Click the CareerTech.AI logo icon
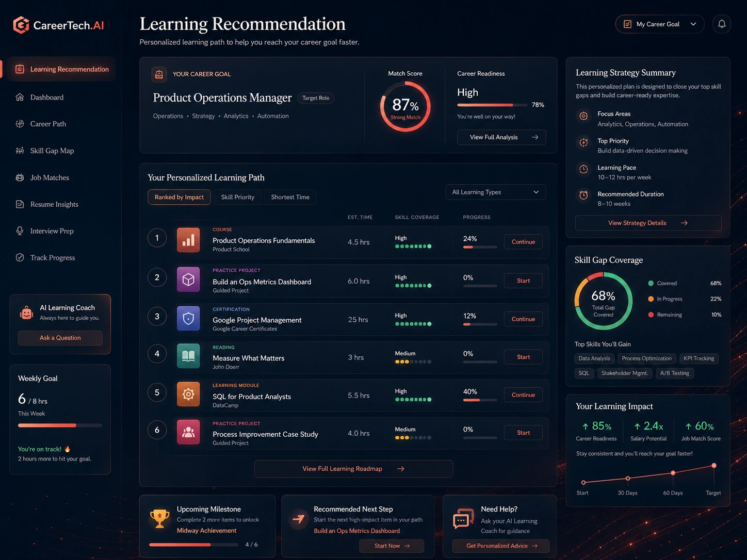The image size is (747, 560). pos(21,25)
